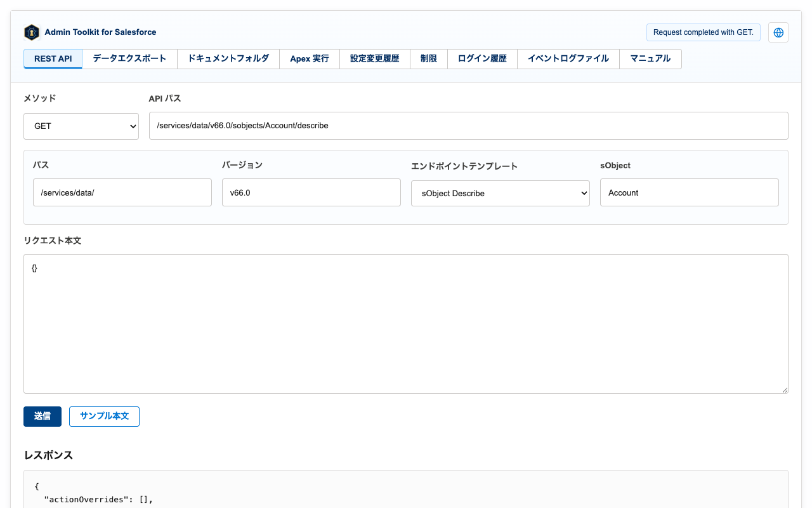Click the Admin Toolkit hexagon logo icon
Image resolution: width=812 pixels, height=508 pixels.
(x=32, y=32)
